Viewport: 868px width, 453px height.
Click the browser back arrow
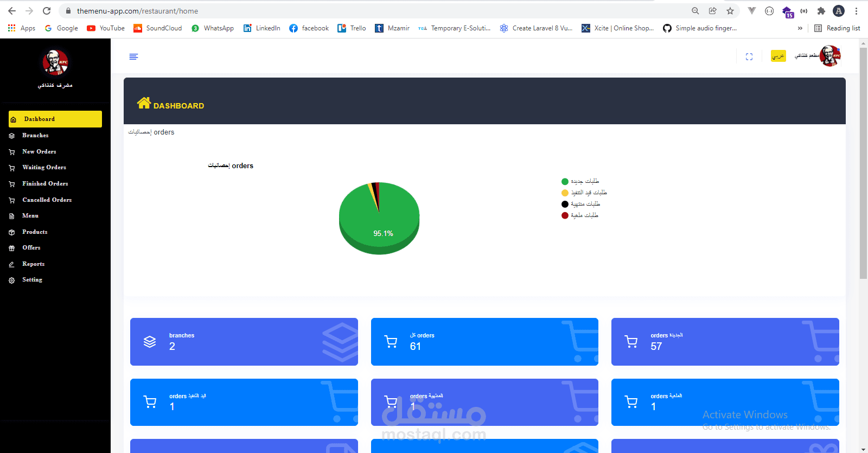tap(12, 11)
